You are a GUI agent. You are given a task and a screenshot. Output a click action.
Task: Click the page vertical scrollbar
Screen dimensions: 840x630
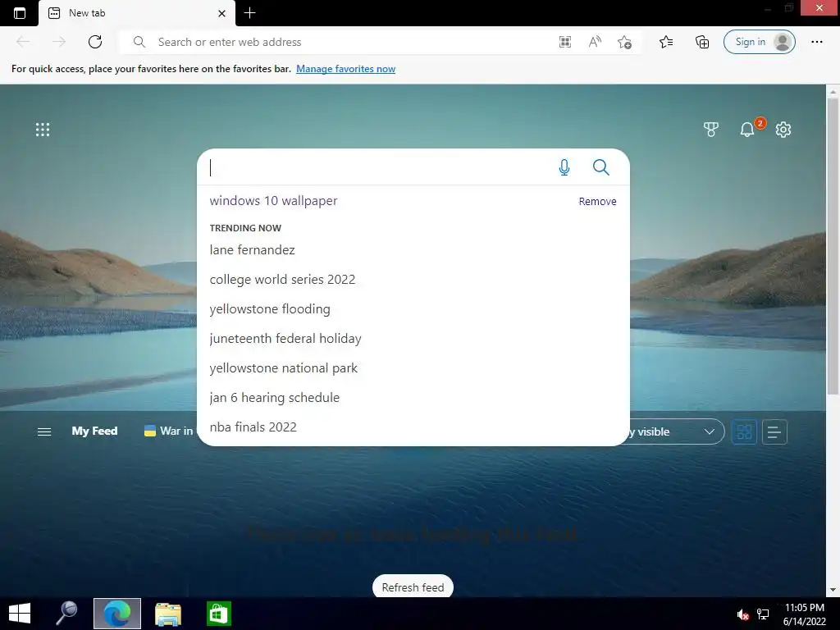[x=833, y=246]
